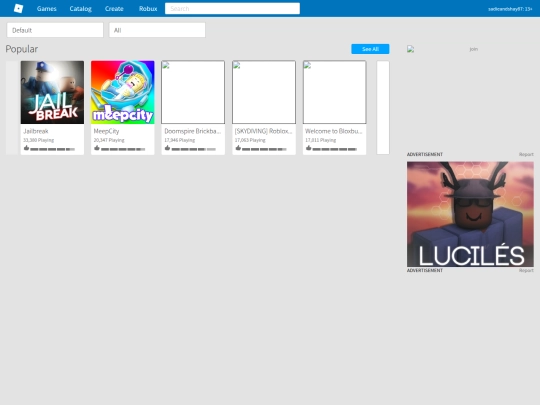The height and width of the screenshot is (405, 540).
Task: Open the Jailbreak game thumbnail
Action: (52, 92)
